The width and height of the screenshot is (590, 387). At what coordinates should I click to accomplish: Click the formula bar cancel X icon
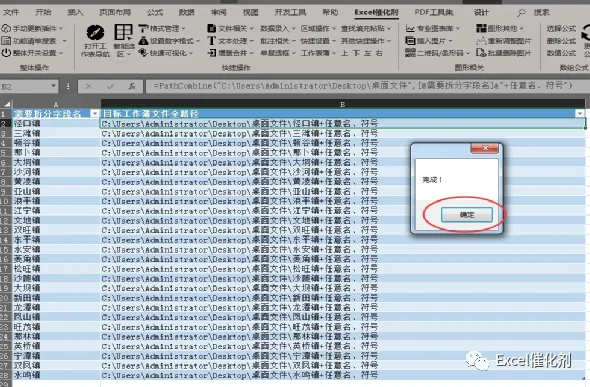point(88,87)
